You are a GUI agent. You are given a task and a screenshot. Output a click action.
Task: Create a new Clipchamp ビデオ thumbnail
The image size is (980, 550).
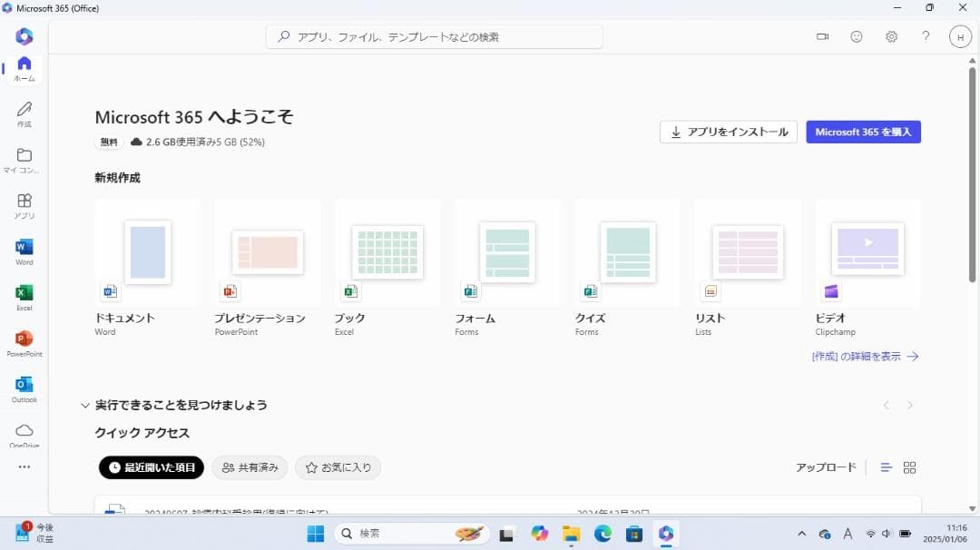pyautogui.click(x=867, y=252)
